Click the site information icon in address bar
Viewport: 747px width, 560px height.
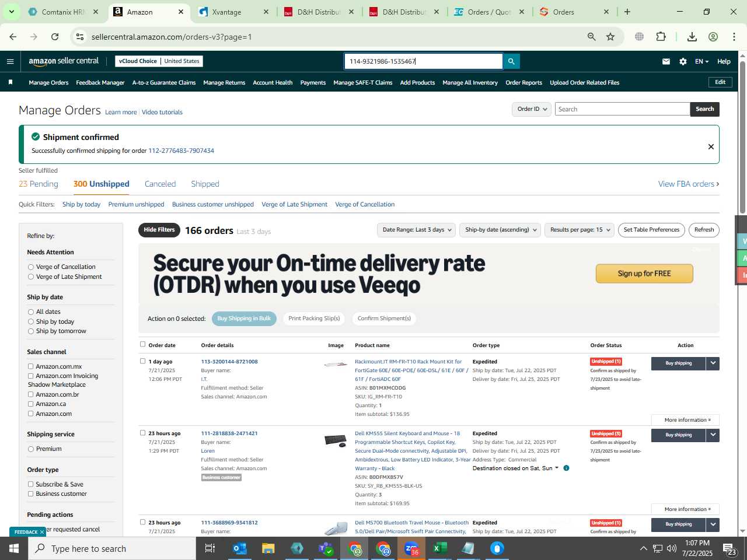(x=80, y=37)
